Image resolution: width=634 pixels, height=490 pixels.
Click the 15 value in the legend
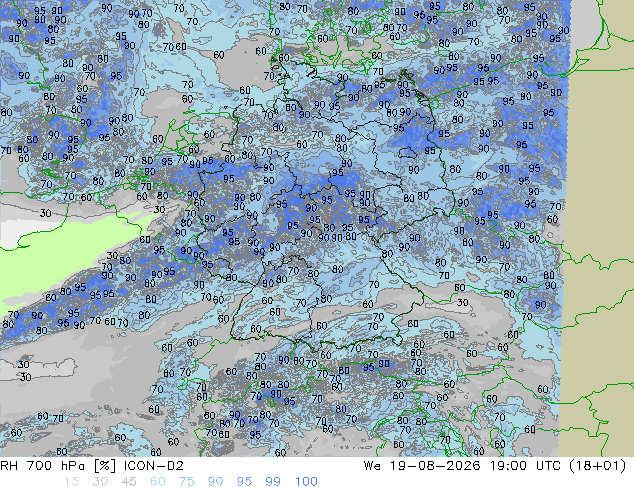(71, 482)
